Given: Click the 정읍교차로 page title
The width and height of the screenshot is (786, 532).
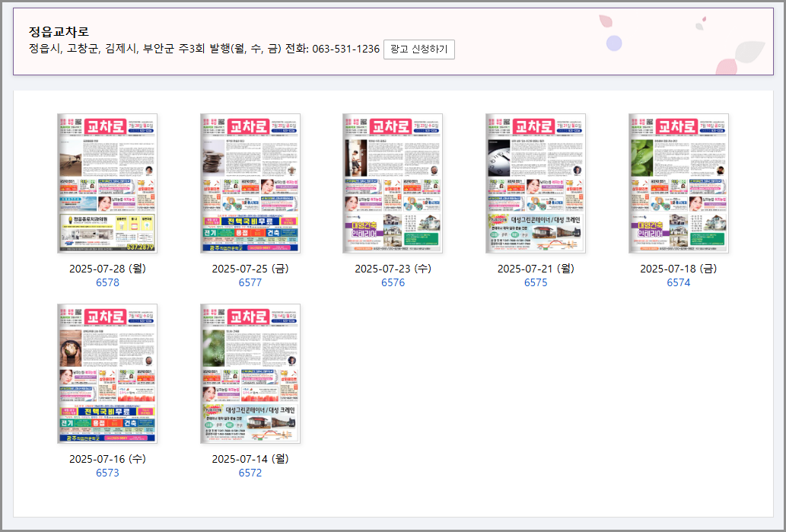Looking at the screenshot, I should pos(59,31).
